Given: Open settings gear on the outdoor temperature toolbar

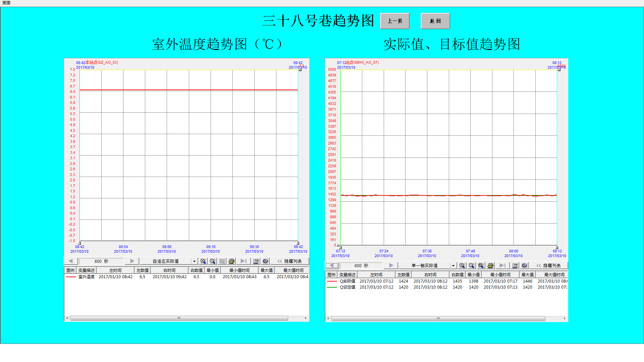Looking at the screenshot, I should [265, 261].
